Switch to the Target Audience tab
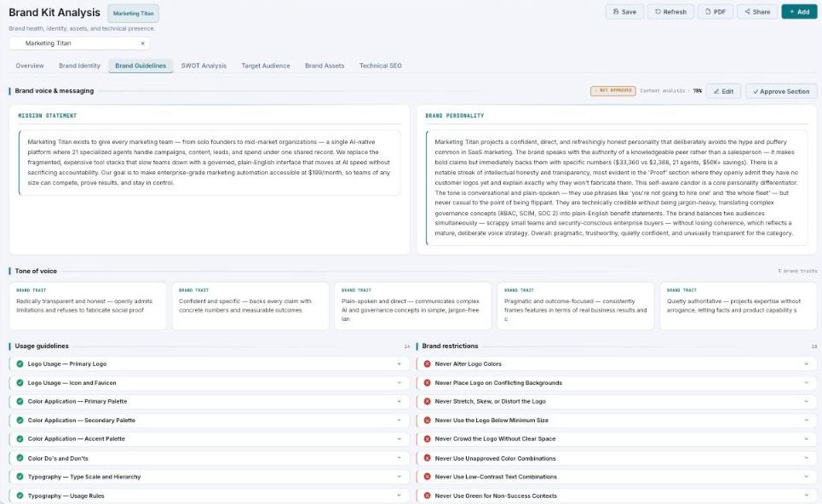Image resolution: width=822 pixels, height=504 pixels. click(265, 66)
